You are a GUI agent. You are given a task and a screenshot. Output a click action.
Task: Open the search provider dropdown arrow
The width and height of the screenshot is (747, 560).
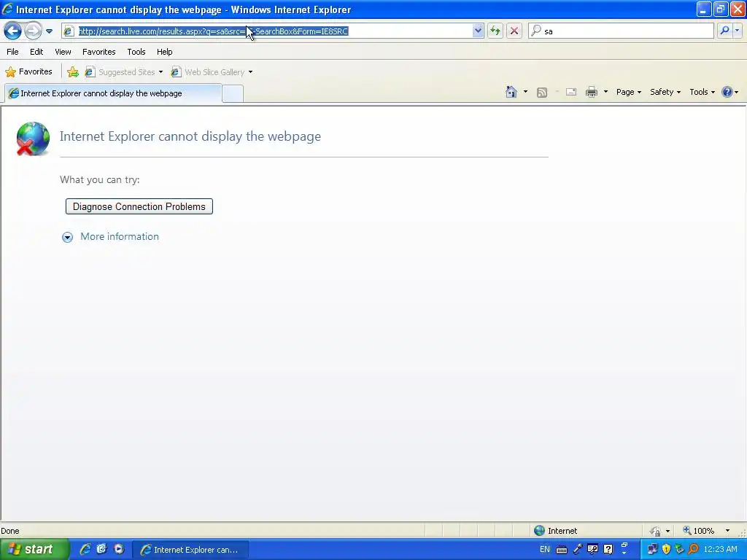(737, 31)
